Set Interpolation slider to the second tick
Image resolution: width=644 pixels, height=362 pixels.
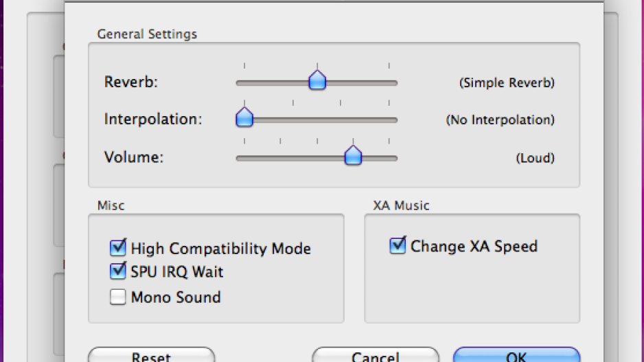coord(293,120)
